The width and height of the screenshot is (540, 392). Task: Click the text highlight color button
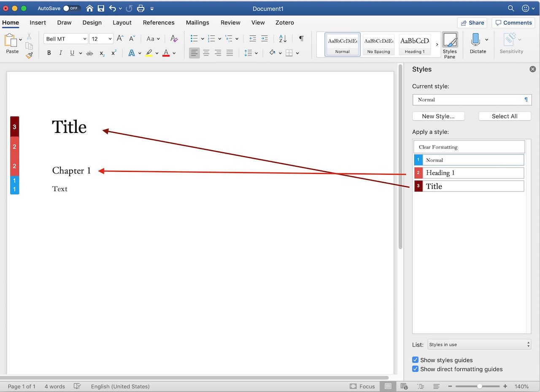(x=148, y=53)
